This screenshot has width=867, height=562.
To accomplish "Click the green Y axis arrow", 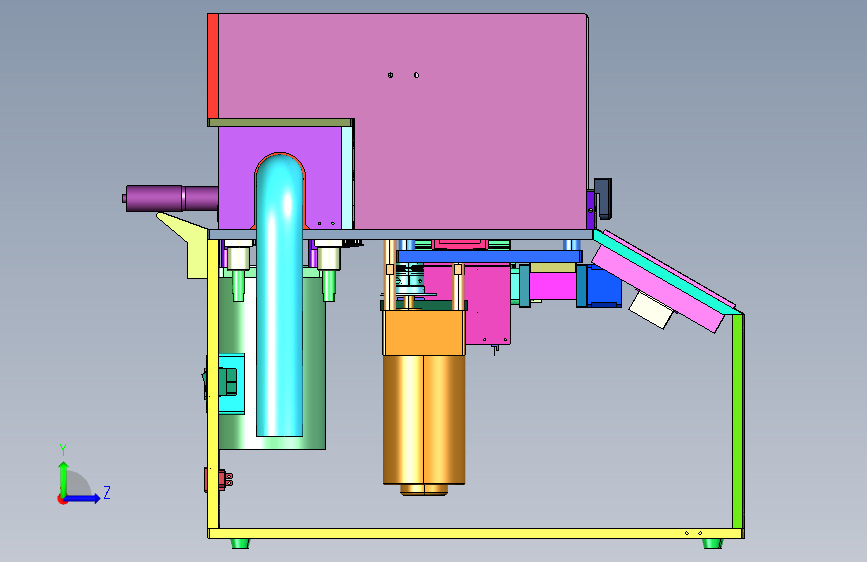I will 63,478.
